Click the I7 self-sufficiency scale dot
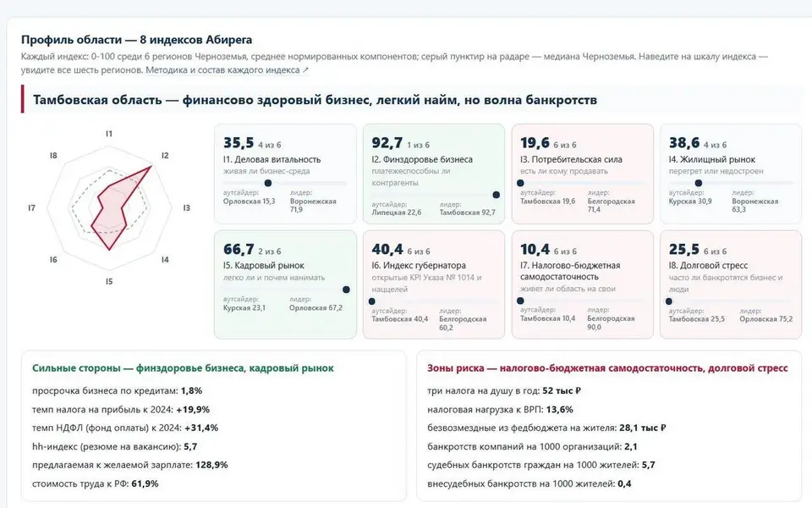The width and height of the screenshot is (812, 508). click(x=520, y=301)
